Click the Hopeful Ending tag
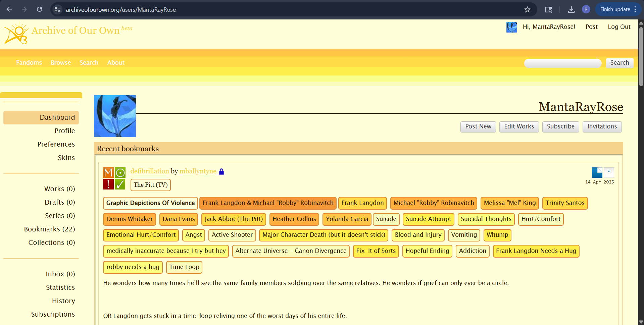This screenshot has width=644, height=325. 427,251
